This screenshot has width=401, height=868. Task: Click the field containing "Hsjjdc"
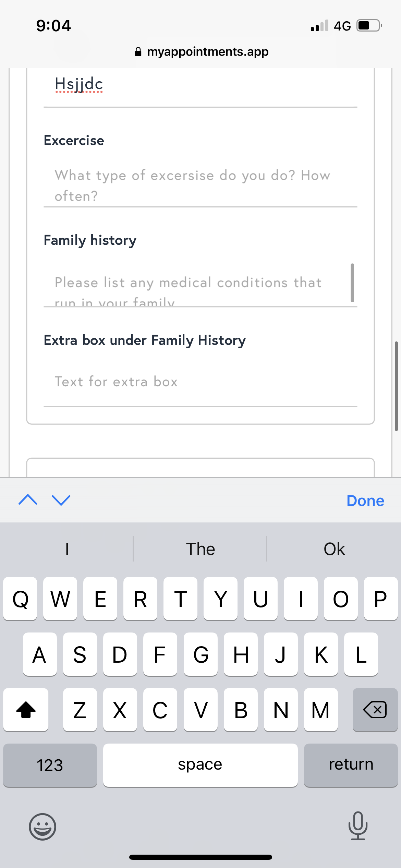click(x=200, y=85)
